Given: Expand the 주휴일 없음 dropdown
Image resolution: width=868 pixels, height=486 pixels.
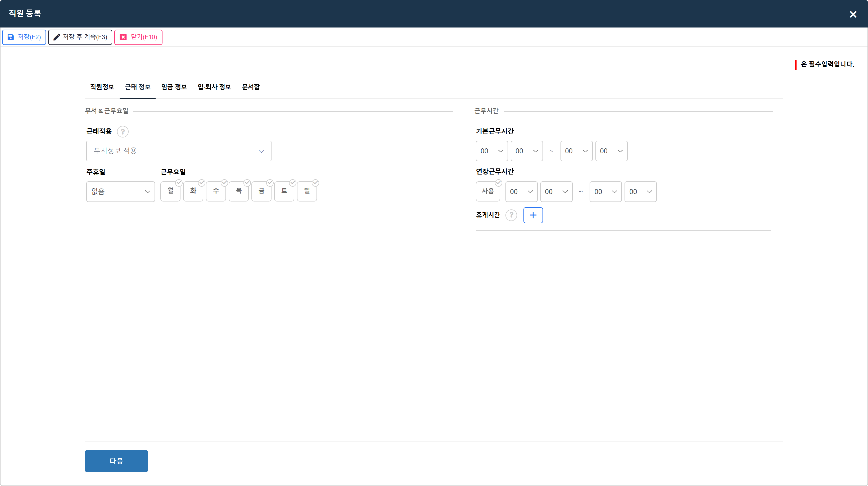Looking at the screenshot, I should click(121, 192).
